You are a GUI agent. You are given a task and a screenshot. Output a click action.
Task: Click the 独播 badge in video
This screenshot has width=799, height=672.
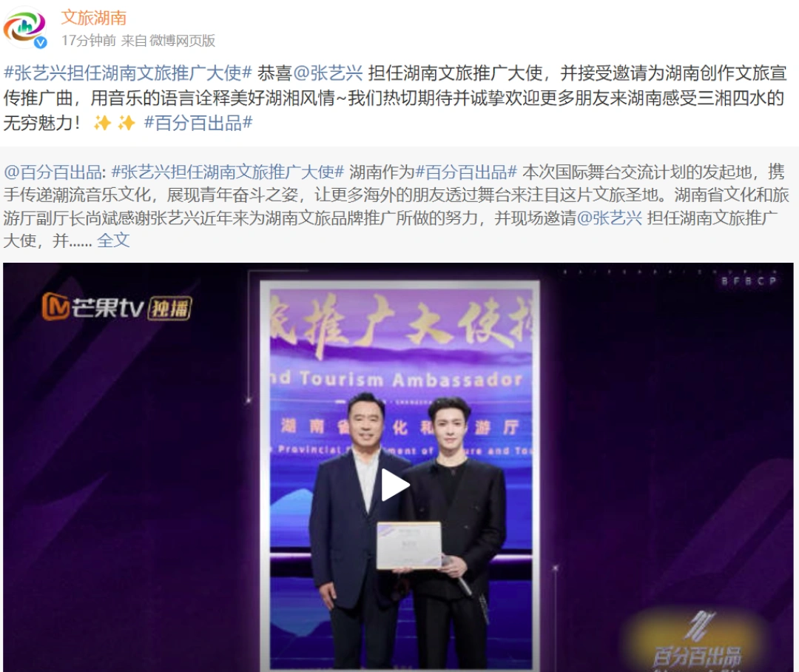tap(169, 309)
